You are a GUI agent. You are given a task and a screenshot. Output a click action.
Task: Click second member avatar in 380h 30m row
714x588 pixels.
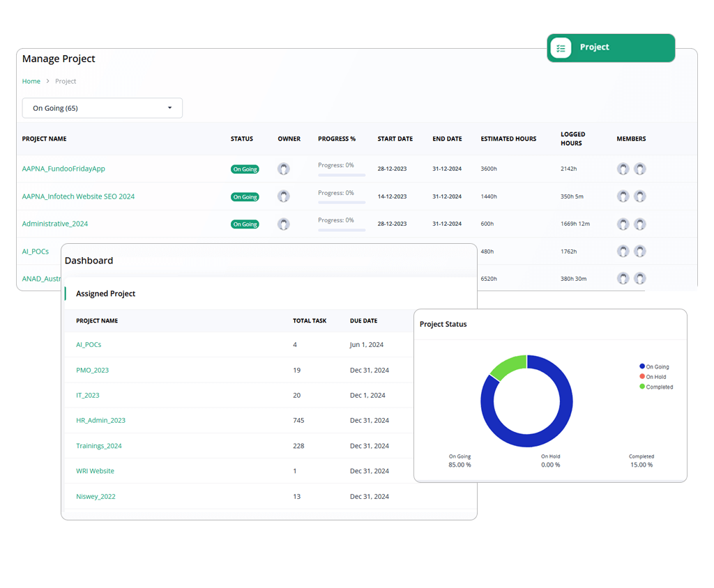click(640, 278)
